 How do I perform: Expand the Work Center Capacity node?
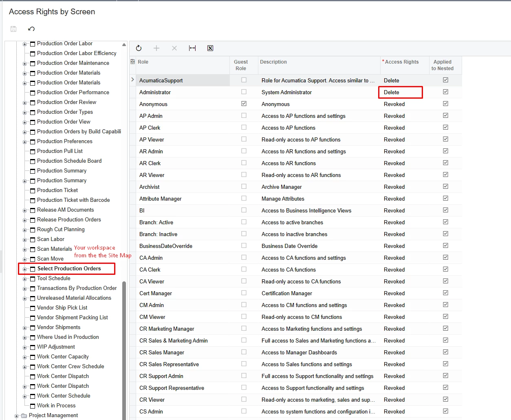[24, 357]
